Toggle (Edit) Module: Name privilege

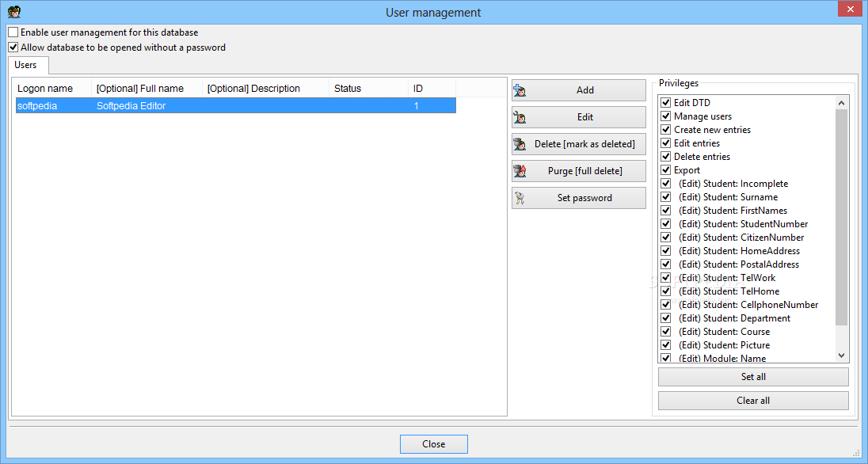pyautogui.click(x=666, y=358)
